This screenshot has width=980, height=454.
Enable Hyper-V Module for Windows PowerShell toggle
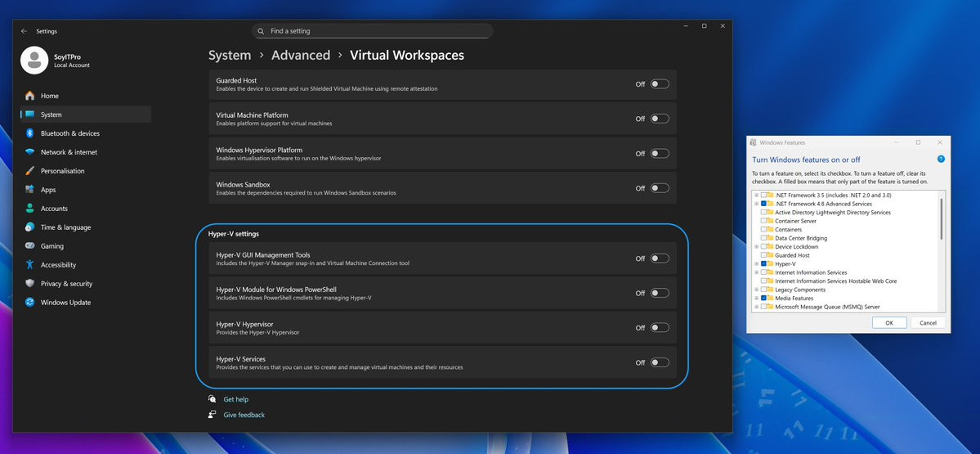tap(660, 294)
